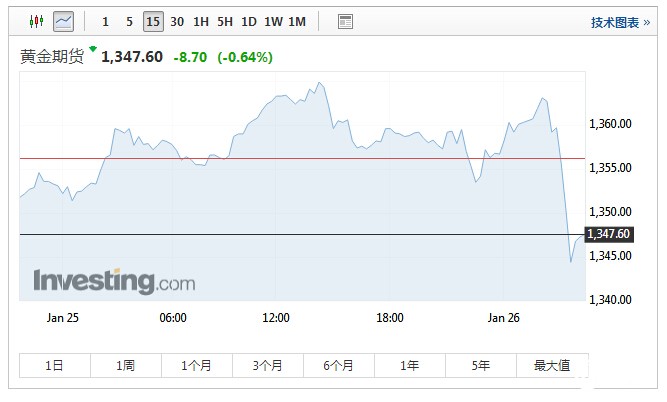
Task: Switch to 5H interval
Action: [x=225, y=21]
